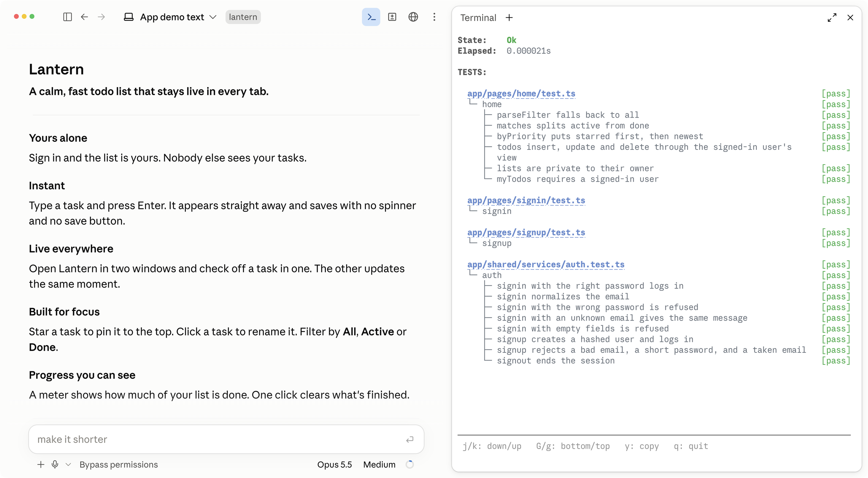
Task: Click the 'Lantern' title heading
Action: click(56, 69)
